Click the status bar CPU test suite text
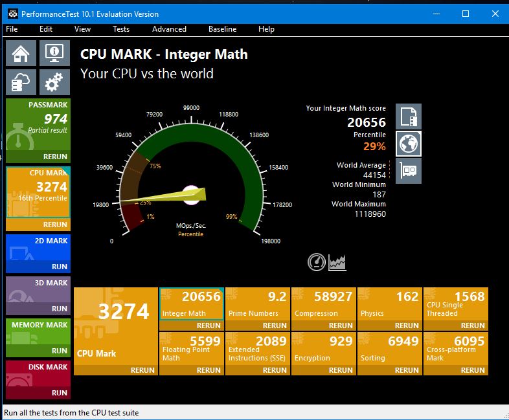This screenshot has height=420, width=509. click(x=71, y=412)
